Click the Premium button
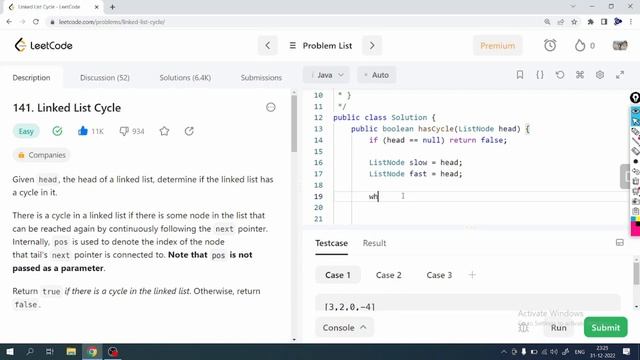The height and width of the screenshot is (360, 640). [498, 45]
